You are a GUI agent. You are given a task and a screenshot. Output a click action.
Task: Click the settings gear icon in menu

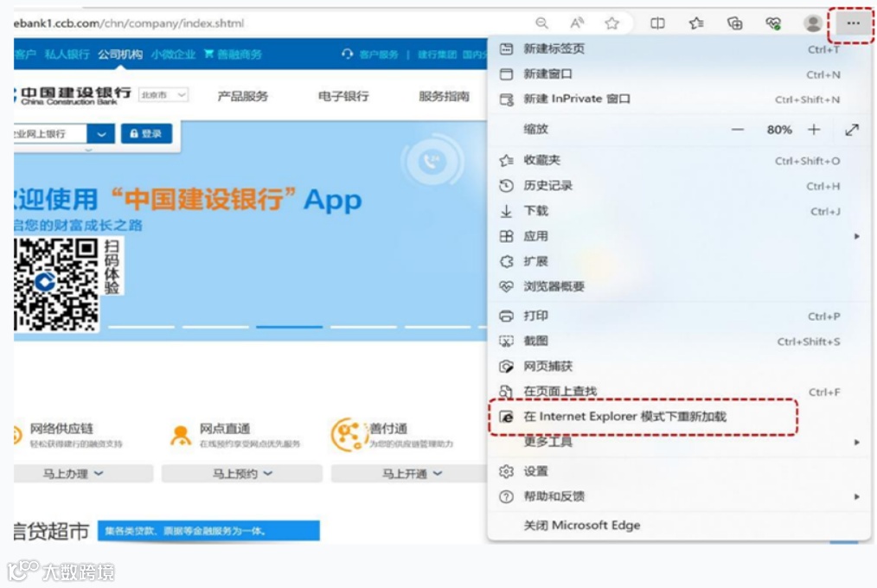pyautogui.click(x=506, y=472)
